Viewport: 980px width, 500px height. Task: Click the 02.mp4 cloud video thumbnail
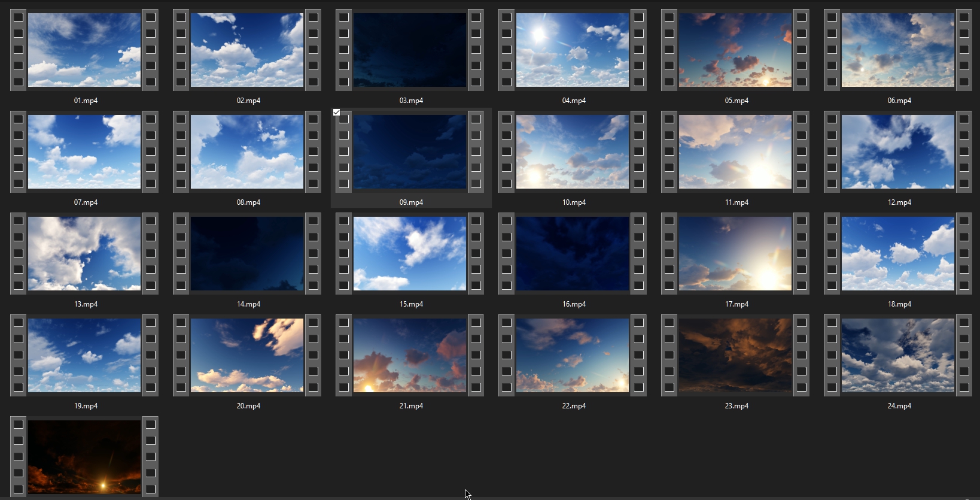247,50
